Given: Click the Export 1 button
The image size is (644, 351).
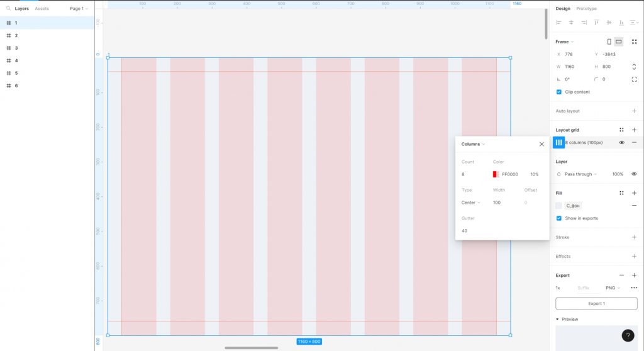Looking at the screenshot, I should pyautogui.click(x=596, y=303).
